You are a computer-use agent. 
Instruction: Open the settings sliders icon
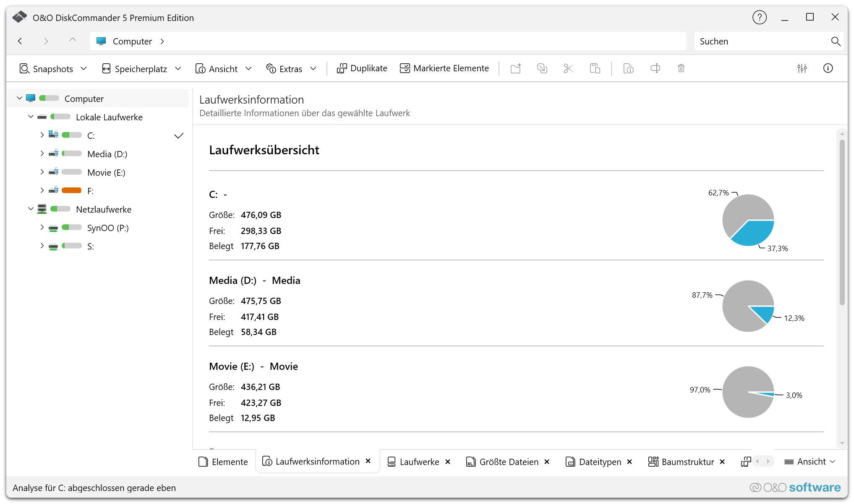[x=802, y=68]
